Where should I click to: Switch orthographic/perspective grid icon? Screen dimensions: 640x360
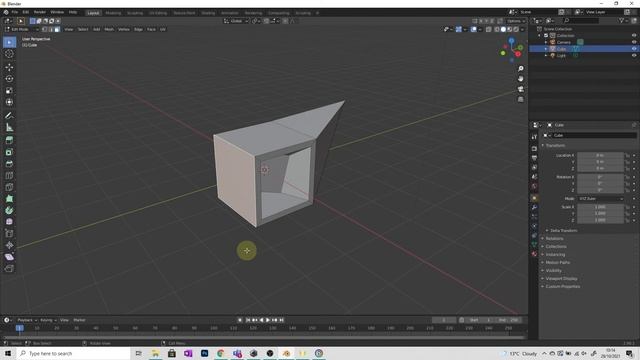point(520,99)
